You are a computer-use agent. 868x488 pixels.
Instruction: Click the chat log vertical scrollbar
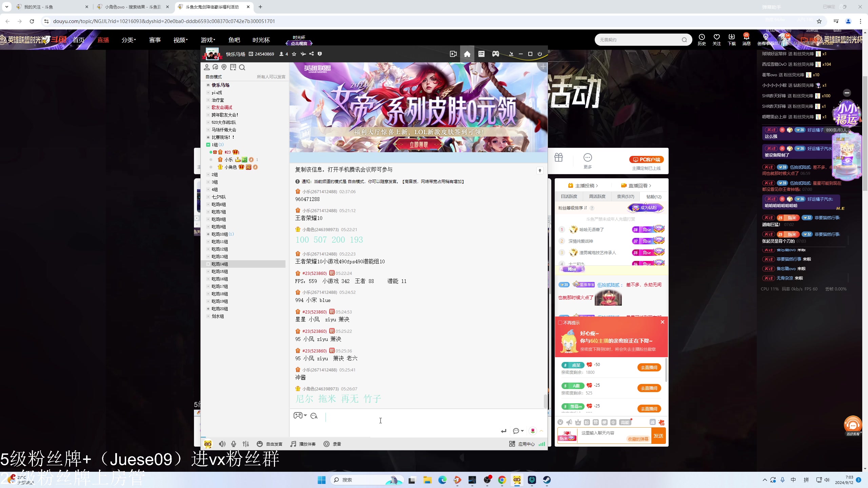pyautogui.click(x=545, y=401)
